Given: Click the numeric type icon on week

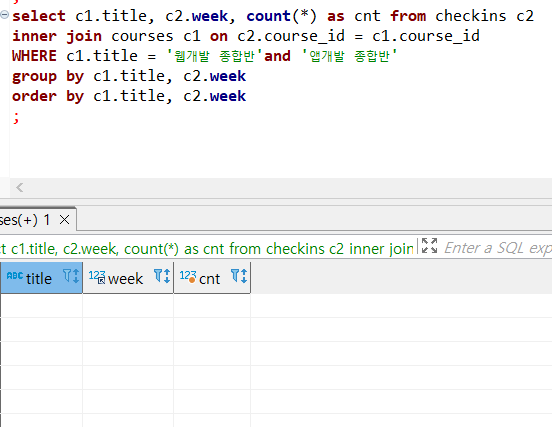Looking at the screenshot, I should coord(97,277).
